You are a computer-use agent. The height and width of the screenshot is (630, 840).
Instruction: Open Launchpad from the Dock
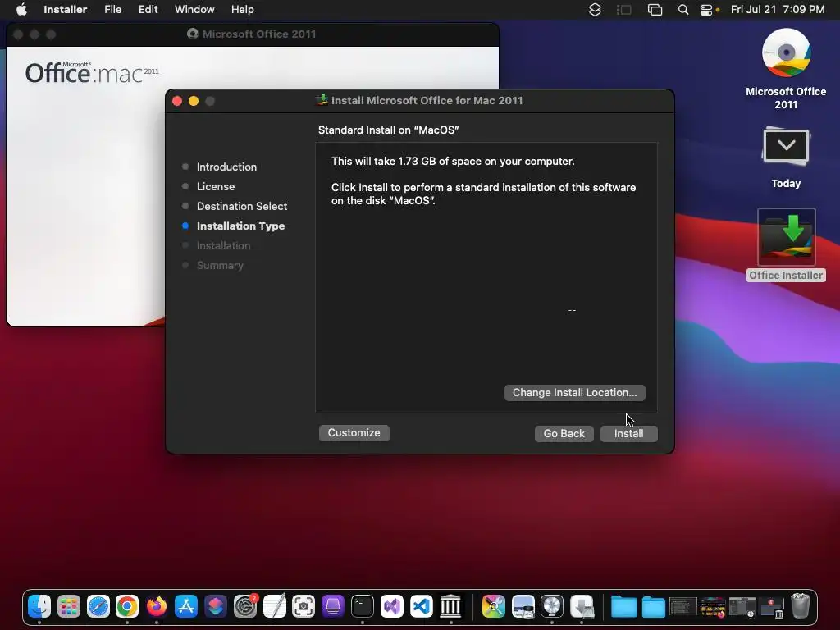coord(69,606)
